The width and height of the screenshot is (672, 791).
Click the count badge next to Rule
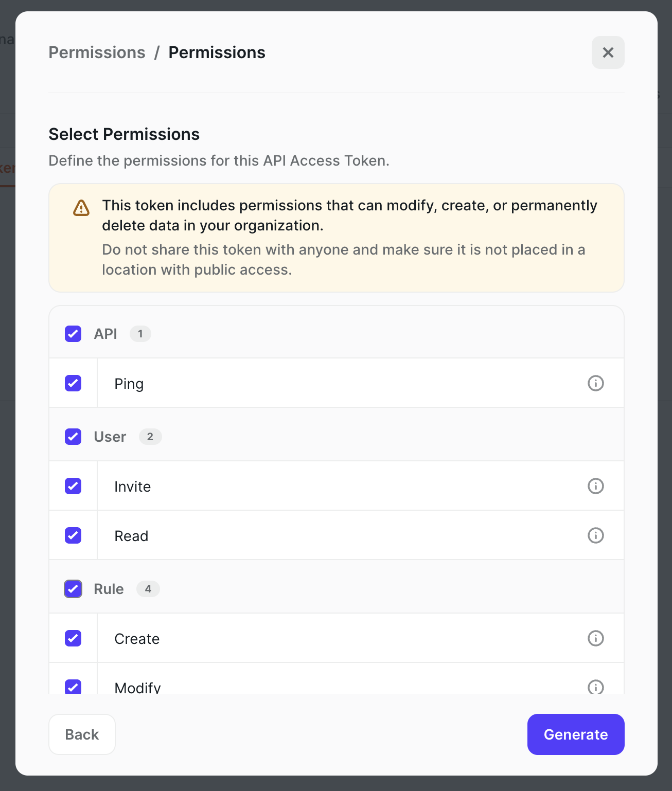148,589
